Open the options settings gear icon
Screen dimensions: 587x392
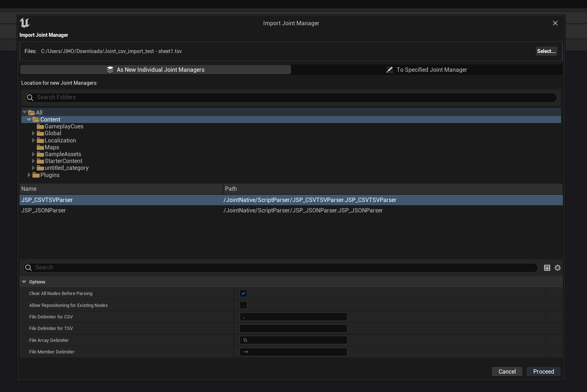point(557,268)
